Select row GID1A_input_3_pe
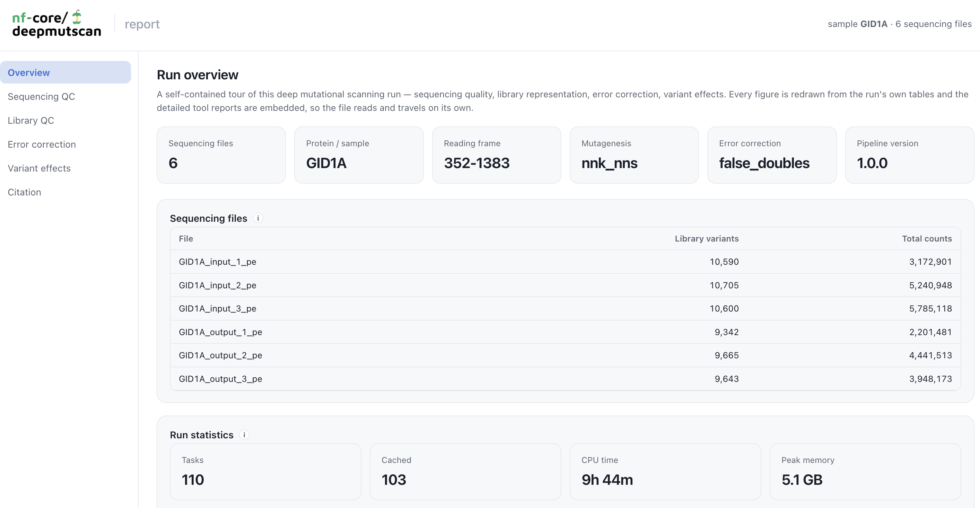Viewport: 980px width, 508px height. (x=565, y=309)
